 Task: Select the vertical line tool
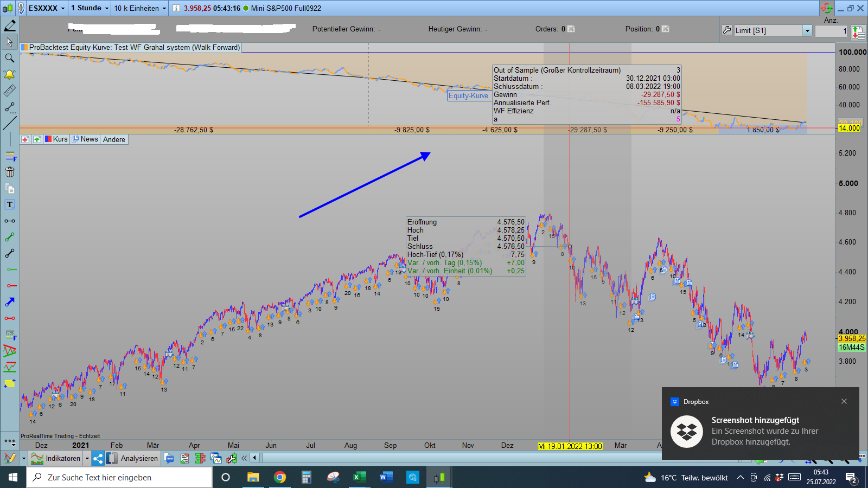(10, 140)
